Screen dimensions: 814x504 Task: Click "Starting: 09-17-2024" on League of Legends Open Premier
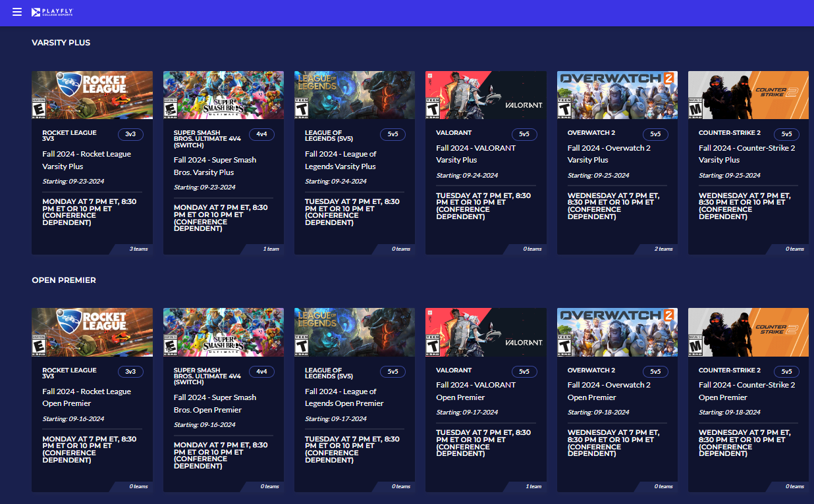pyautogui.click(x=336, y=418)
